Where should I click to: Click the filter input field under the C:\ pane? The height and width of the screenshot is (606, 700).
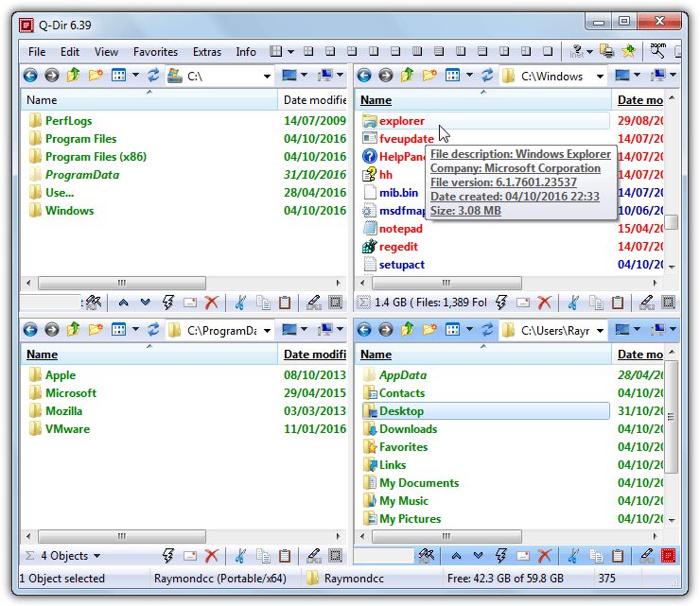point(50,303)
